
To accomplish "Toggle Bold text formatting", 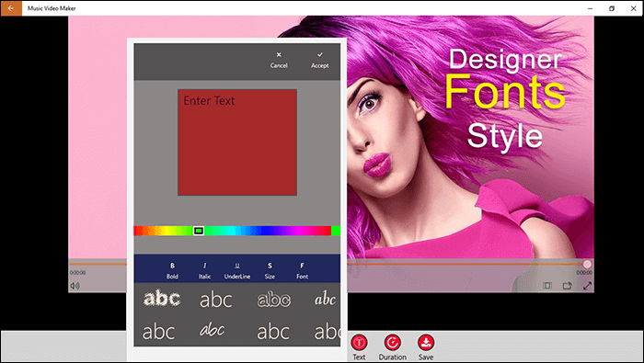I will coord(172,270).
